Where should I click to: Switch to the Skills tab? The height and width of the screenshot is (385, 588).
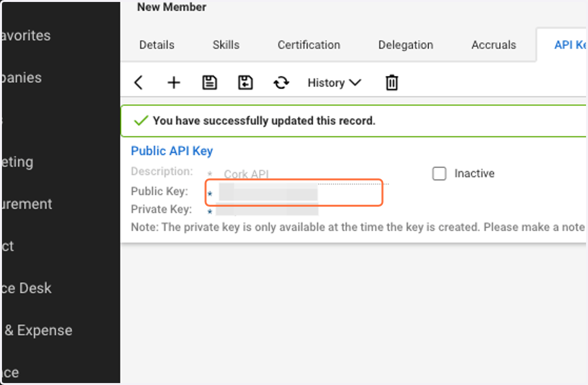226,45
